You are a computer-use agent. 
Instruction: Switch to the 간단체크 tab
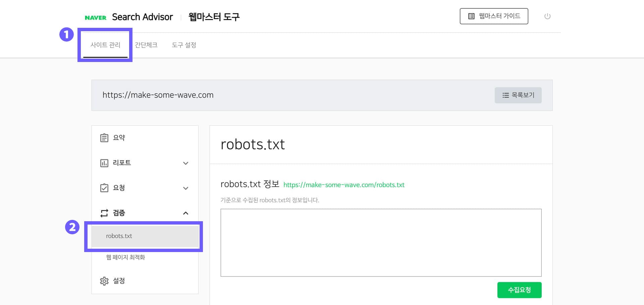coord(146,45)
